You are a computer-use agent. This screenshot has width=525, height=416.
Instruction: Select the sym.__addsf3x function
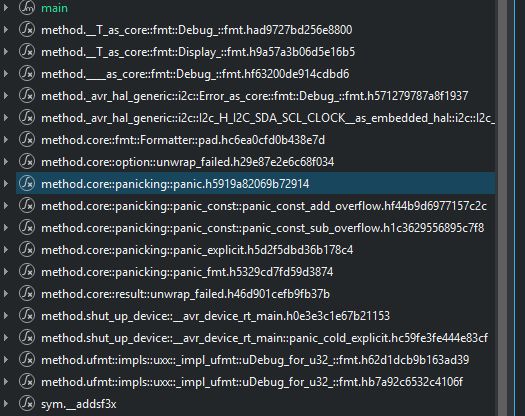[78, 404]
